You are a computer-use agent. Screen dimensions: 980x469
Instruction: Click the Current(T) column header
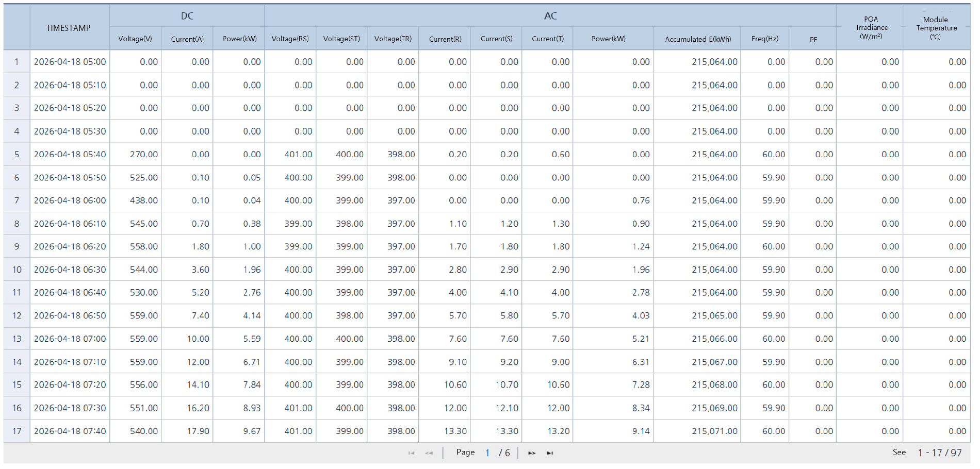(x=547, y=39)
